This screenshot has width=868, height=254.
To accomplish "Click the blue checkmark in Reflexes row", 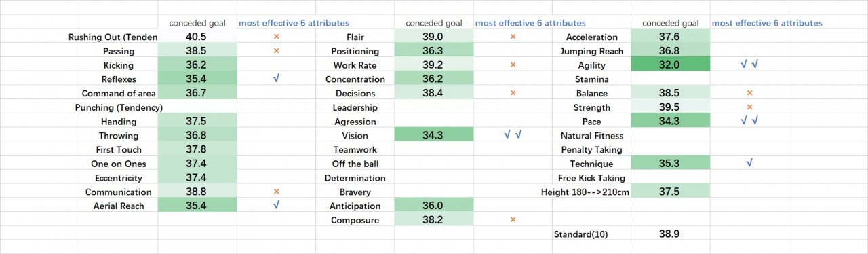I will pos(276,79).
